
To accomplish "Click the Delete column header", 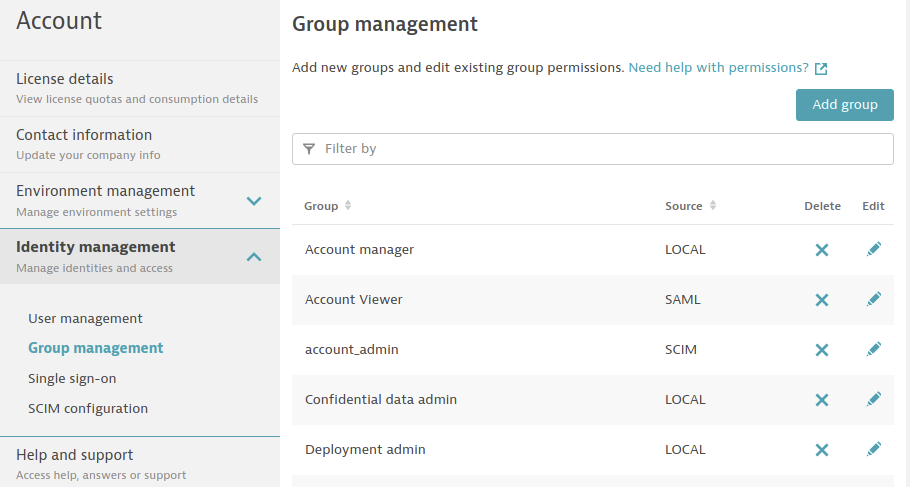I will [822, 206].
